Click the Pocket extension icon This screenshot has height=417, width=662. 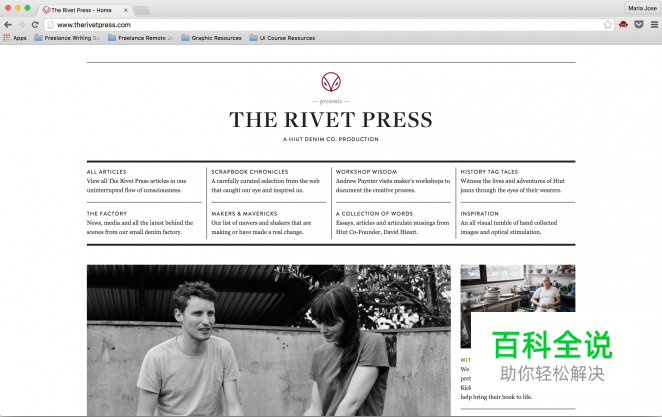(x=638, y=24)
